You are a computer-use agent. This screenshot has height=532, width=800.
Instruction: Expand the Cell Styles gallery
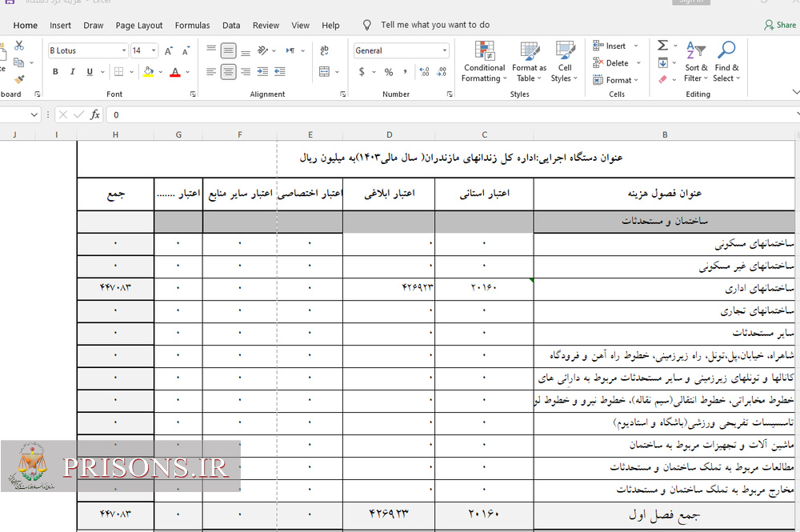coord(564,62)
